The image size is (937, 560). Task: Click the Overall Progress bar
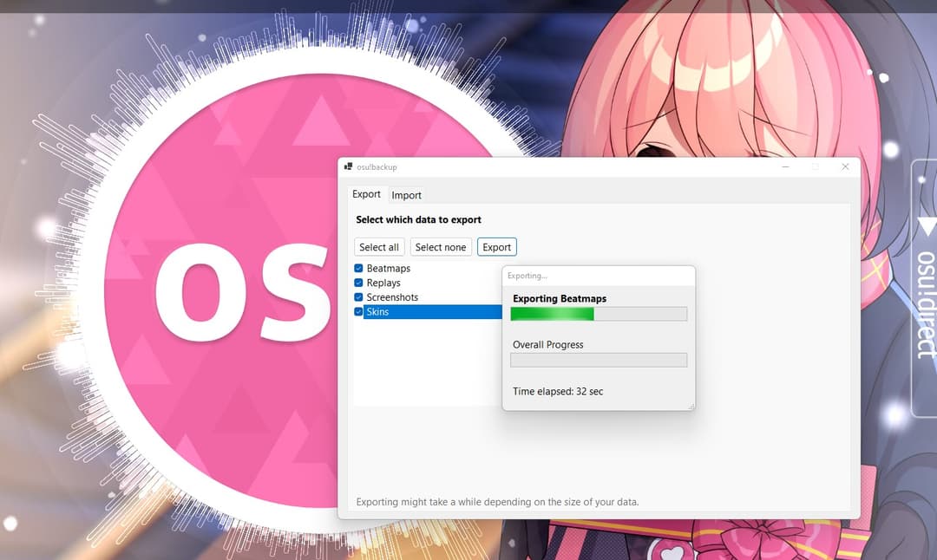(599, 360)
